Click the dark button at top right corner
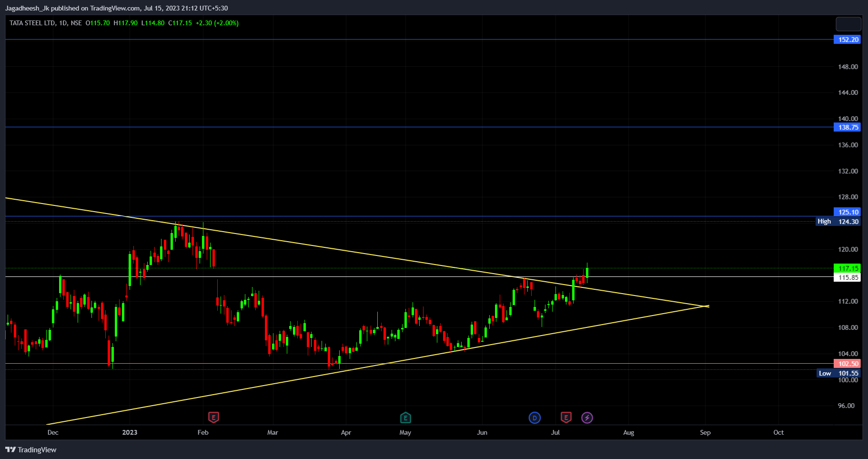 [x=848, y=24]
